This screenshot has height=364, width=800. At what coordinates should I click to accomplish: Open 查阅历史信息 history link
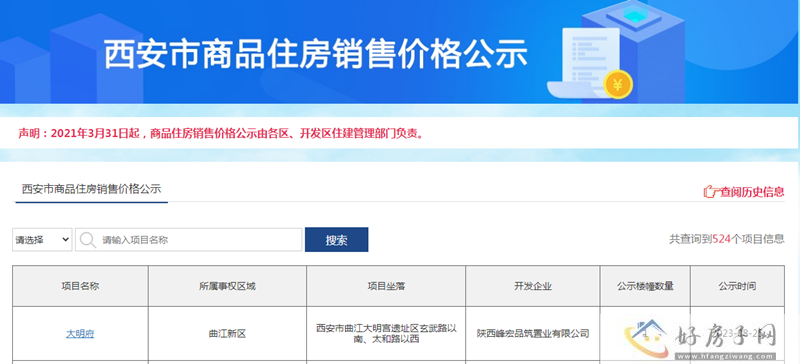(751, 192)
